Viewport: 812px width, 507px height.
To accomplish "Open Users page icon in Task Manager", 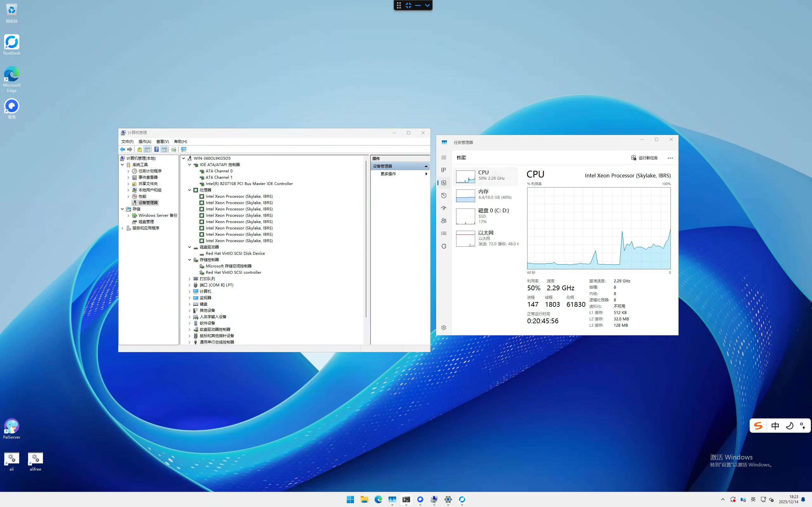I will click(x=443, y=221).
